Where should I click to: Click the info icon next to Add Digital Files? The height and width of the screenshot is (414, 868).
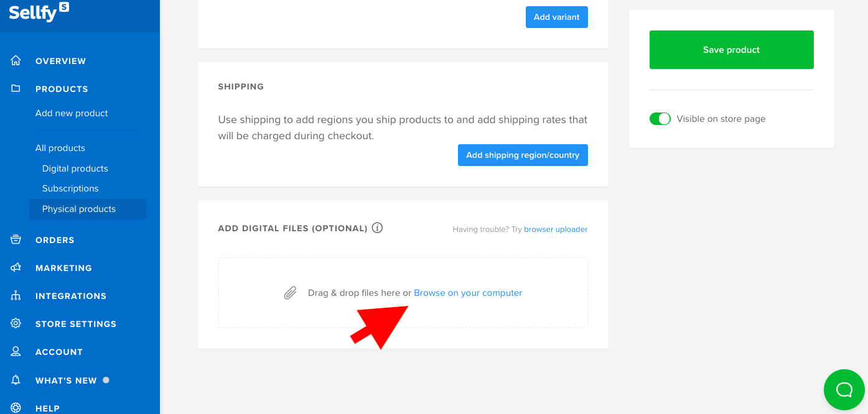[377, 228]
